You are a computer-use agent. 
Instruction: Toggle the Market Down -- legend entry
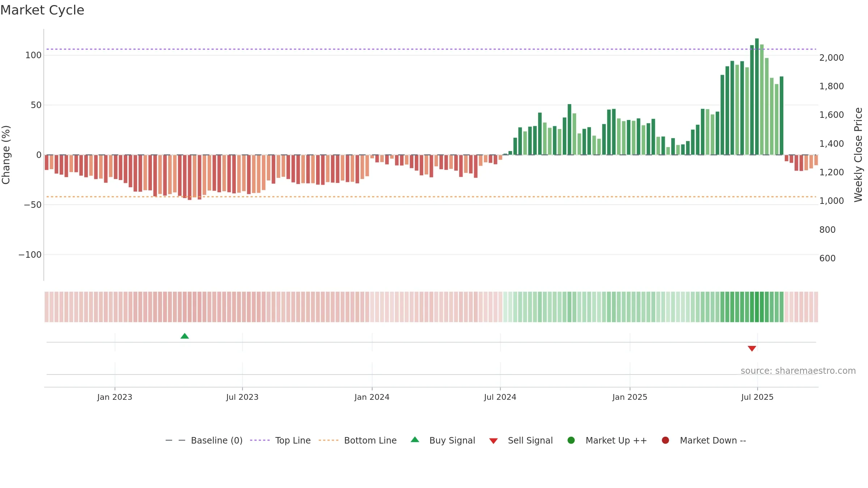pyautogui.click(x=704, y=440)
